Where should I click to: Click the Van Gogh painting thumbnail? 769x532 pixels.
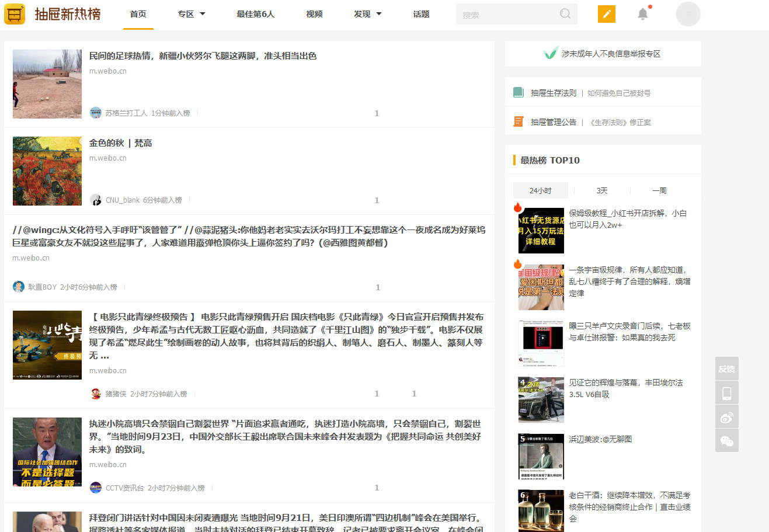tap(47, 171)
